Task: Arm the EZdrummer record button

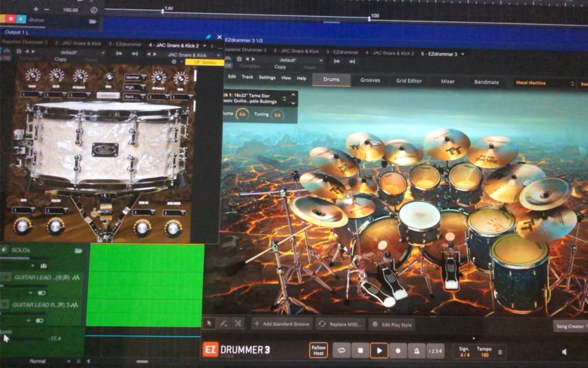Action: pyautogui.click(x=398, y=351)
